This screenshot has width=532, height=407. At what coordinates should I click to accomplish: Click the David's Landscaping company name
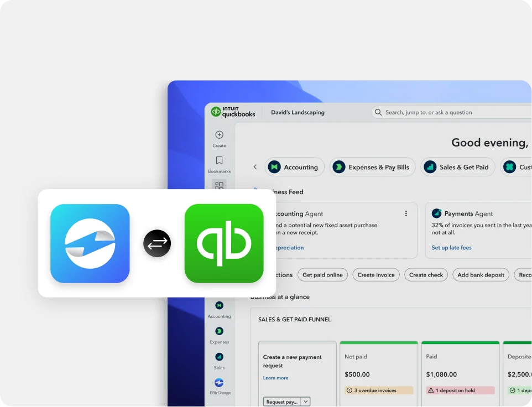click(x=298, y=112)
